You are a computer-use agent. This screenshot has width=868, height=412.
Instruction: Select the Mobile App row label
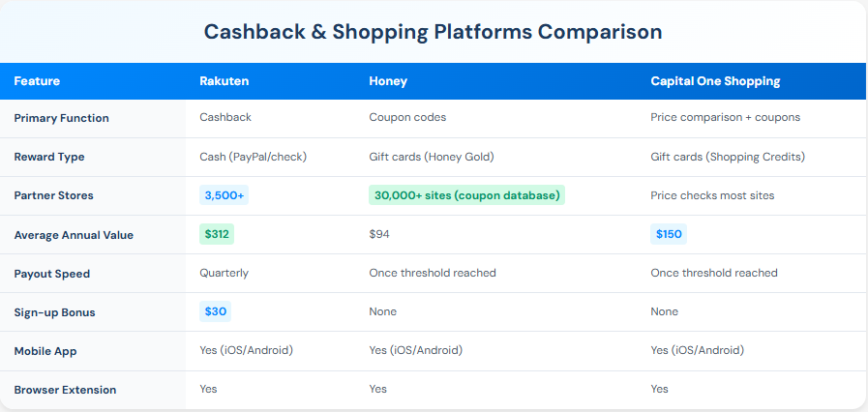pos(44,351)
